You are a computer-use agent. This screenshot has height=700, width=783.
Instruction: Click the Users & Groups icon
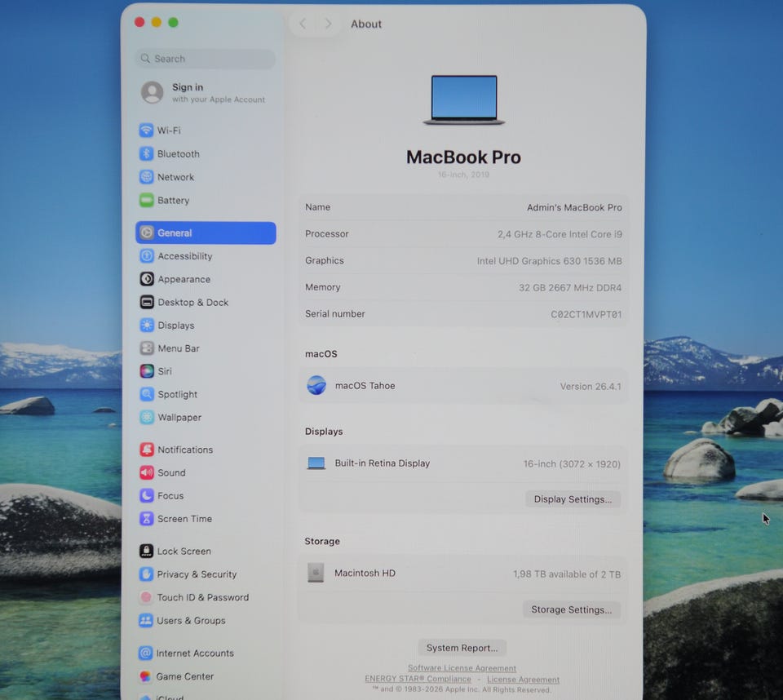(x=146, y=621)
